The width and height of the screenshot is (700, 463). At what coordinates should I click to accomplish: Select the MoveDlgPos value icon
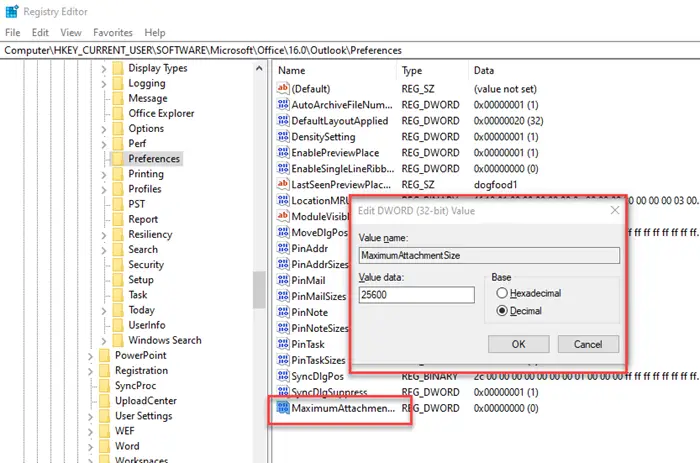click(283, 233)
